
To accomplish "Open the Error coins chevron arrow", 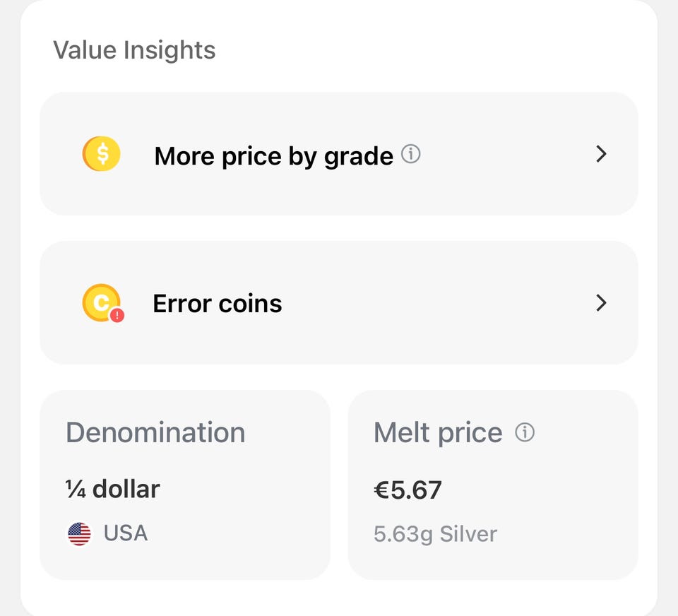I will [601, 303].
